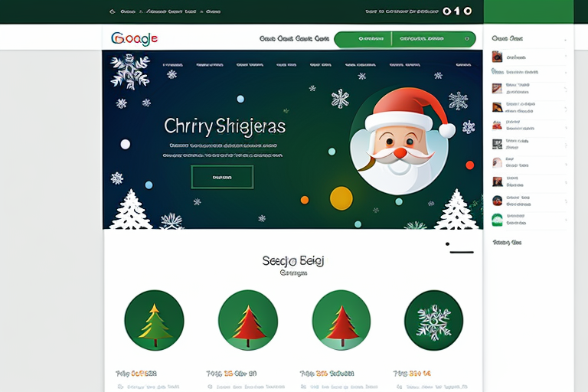Viewport: 588px width, 392px height.
Task: Expand the first orange thumbnail sidebar item's chevron
Action: coord(566,57)
